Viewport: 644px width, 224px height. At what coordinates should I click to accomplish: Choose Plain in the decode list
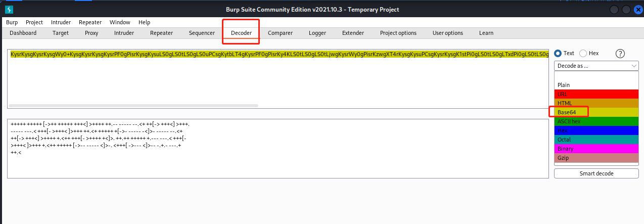pyautogui.click(x=596, y=85)
